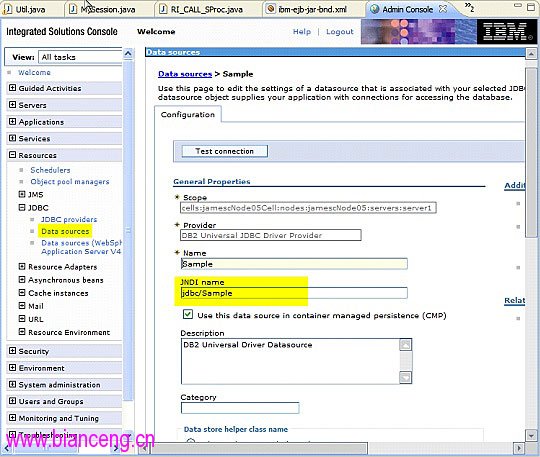Click in the Provider field
Screen dimensions: 540x457
coord(271,235)
